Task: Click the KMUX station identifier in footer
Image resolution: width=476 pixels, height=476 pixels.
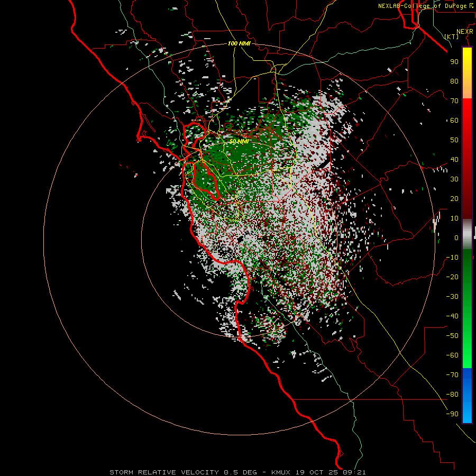Action: point(281,472)
